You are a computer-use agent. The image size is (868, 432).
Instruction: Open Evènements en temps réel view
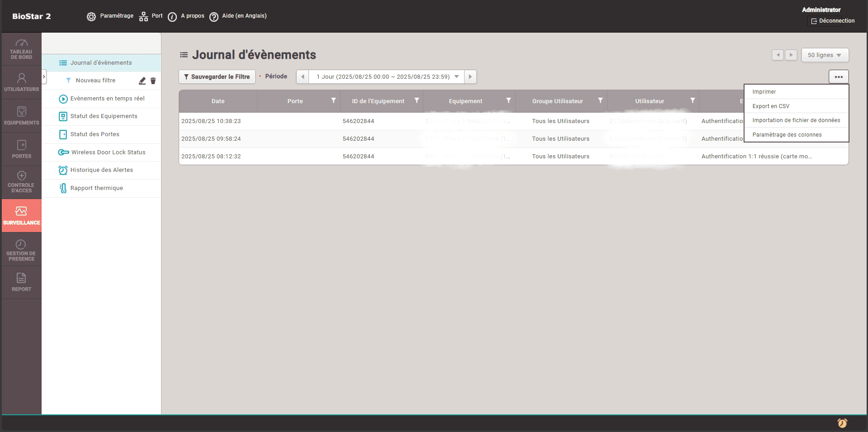coord(107,98)
